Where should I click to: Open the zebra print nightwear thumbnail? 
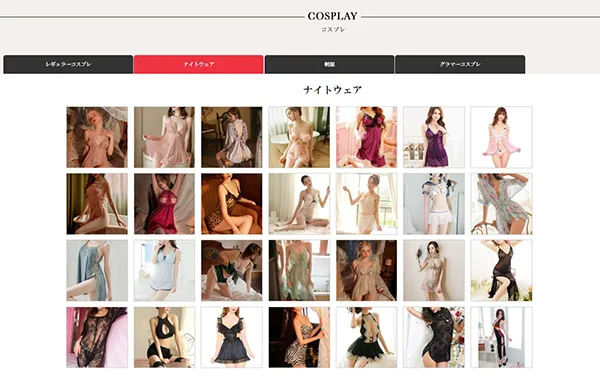(299, 338)
